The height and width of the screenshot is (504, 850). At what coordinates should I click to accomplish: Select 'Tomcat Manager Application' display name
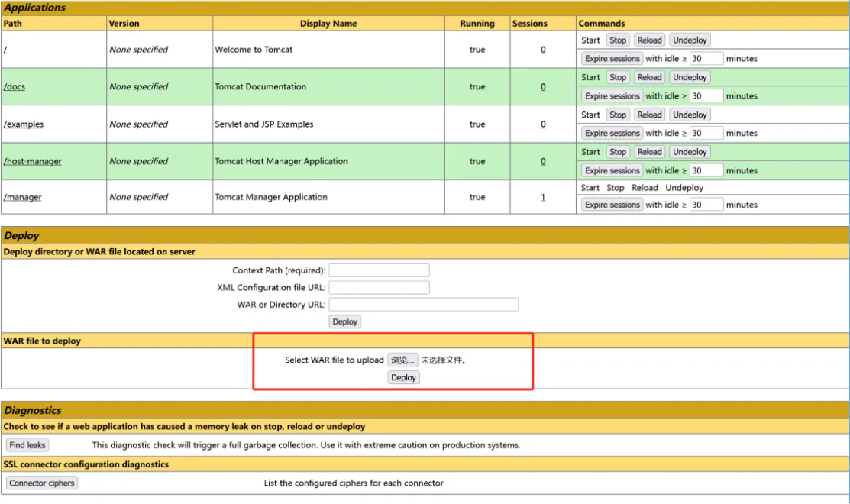point(271,197)
